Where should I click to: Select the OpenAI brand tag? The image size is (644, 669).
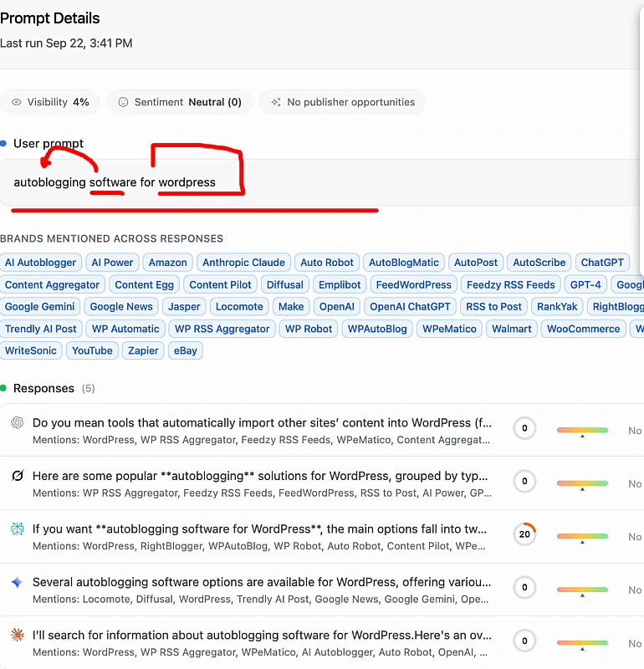pyautogui.click(x=337, y=307)
